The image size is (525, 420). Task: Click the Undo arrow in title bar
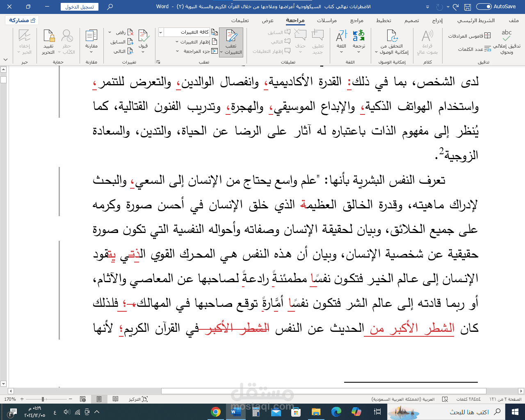(456, 7)
